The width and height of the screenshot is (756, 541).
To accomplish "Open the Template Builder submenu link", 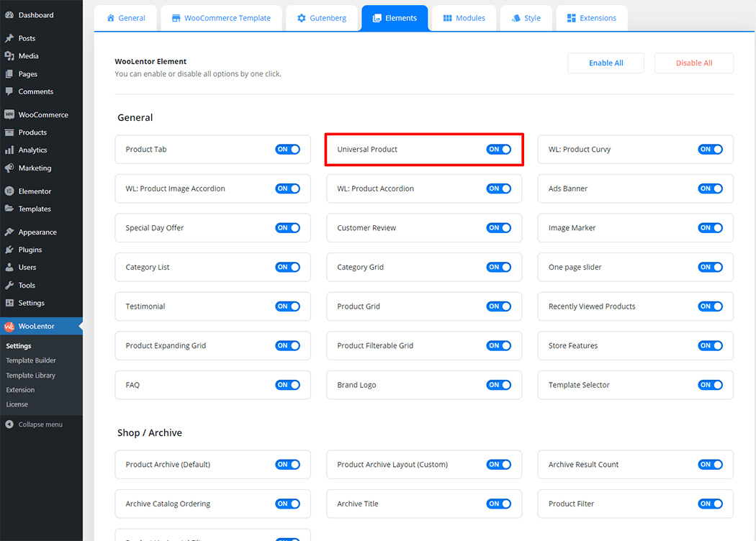I will [31, 360].
